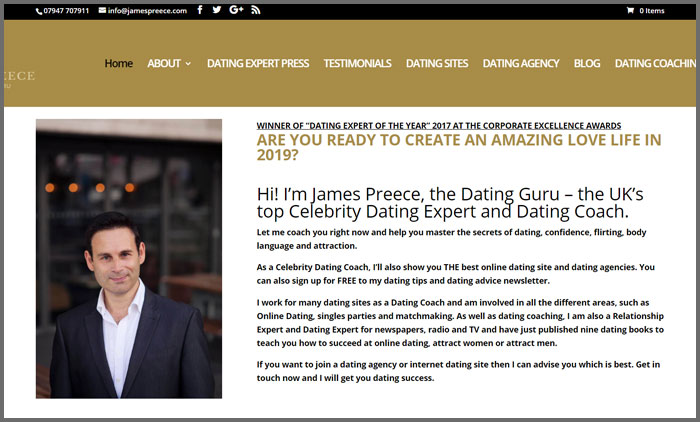
Task: Open the RSS feed icon
Action: pos(255,10)
